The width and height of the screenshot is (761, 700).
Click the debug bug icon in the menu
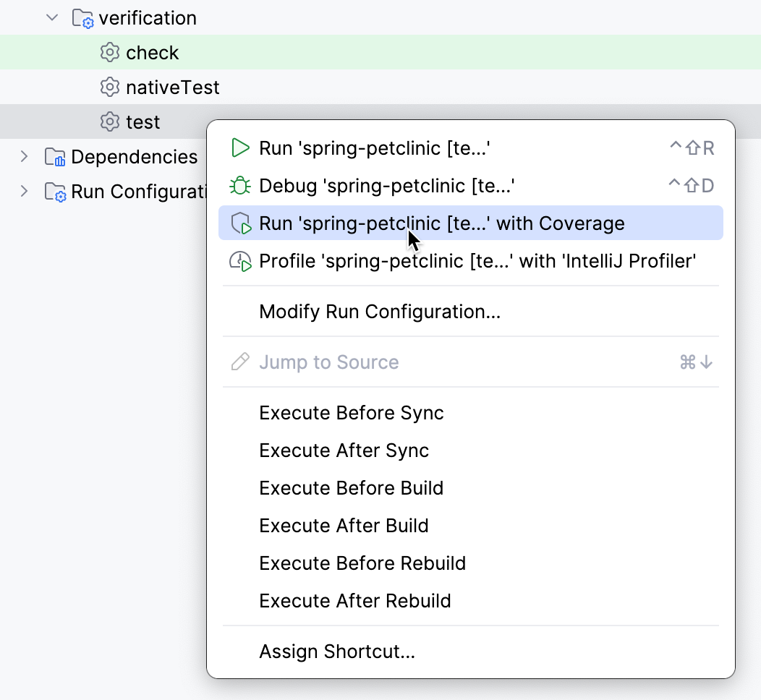[239, 185]
